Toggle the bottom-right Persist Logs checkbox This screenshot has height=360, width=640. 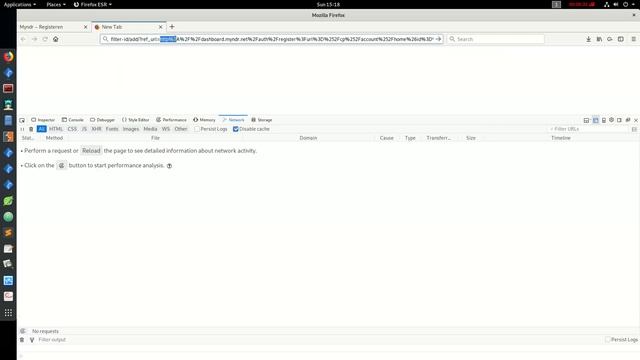(x=608, y=340)
